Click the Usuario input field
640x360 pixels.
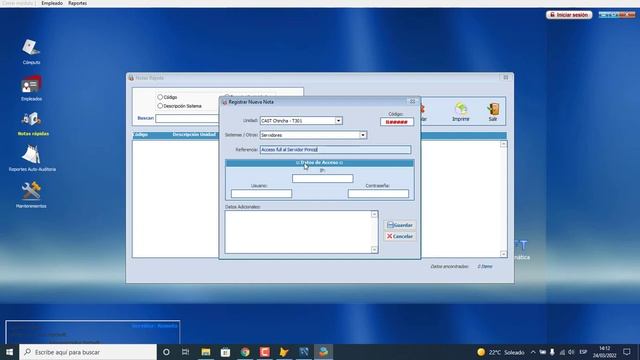pyautogui.click(x=261, y=193)
